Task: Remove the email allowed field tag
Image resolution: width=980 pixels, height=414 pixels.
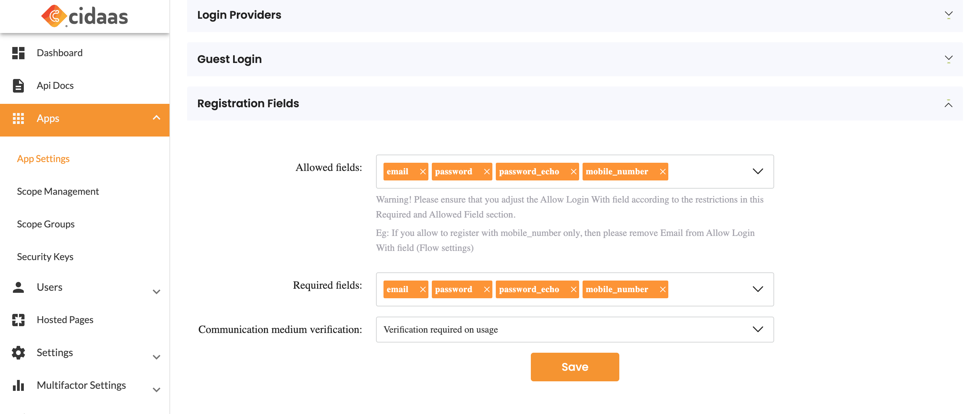Action: coord(422,171)
